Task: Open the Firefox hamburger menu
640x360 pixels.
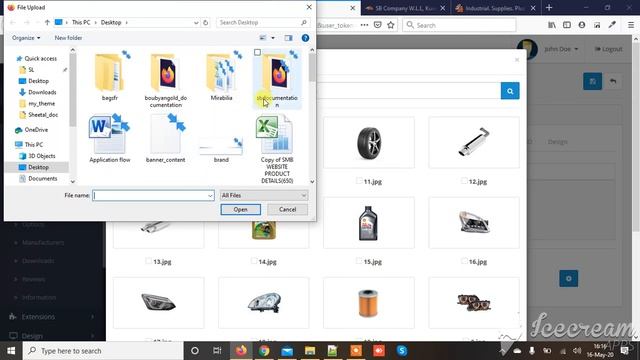Action: pyautogui.click(x=631, y=25)
